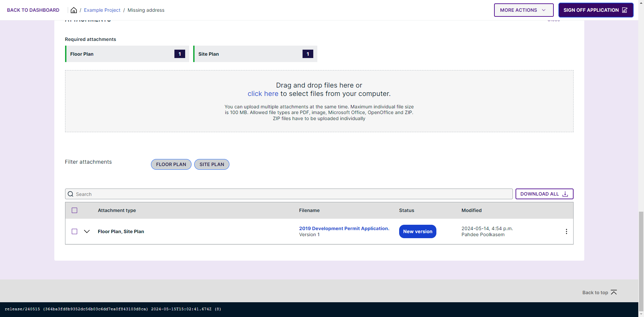644x317 pixels.
Task: Click Download All button
Action: (x=544, y=194)
